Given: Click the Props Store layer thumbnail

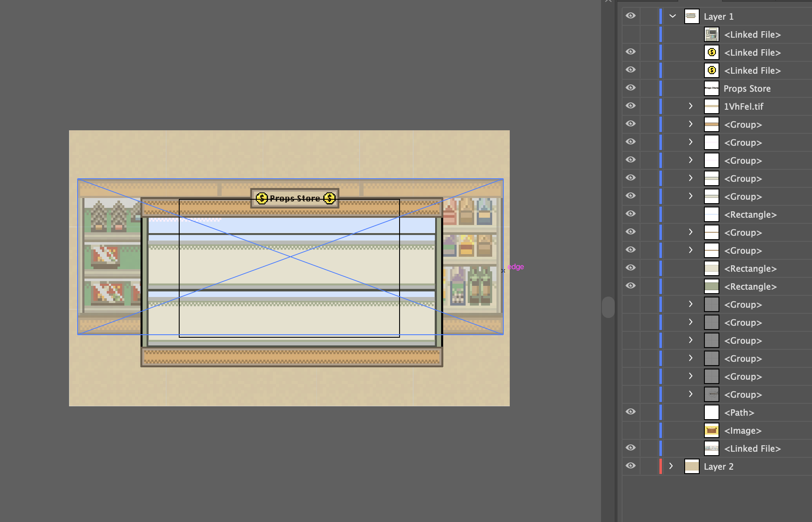Looking at the screenshot, I should (x=711, y=88).
